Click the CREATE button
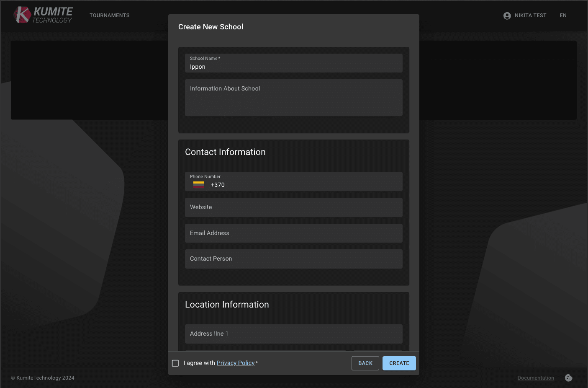The height and width of the screenshot is (388, 588). click(399, 363)
